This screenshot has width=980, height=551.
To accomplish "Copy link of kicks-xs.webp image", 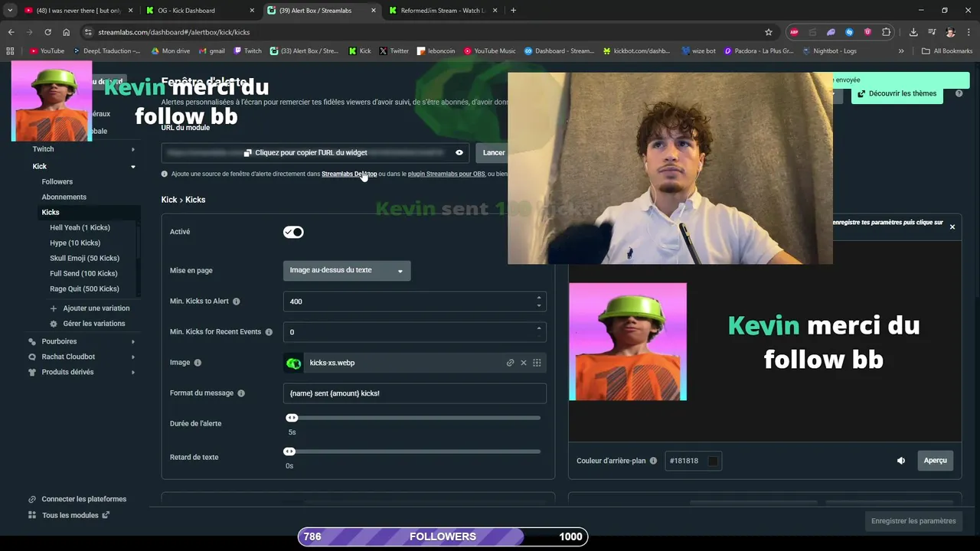I will pyautogui.click(x=510, y=363).
